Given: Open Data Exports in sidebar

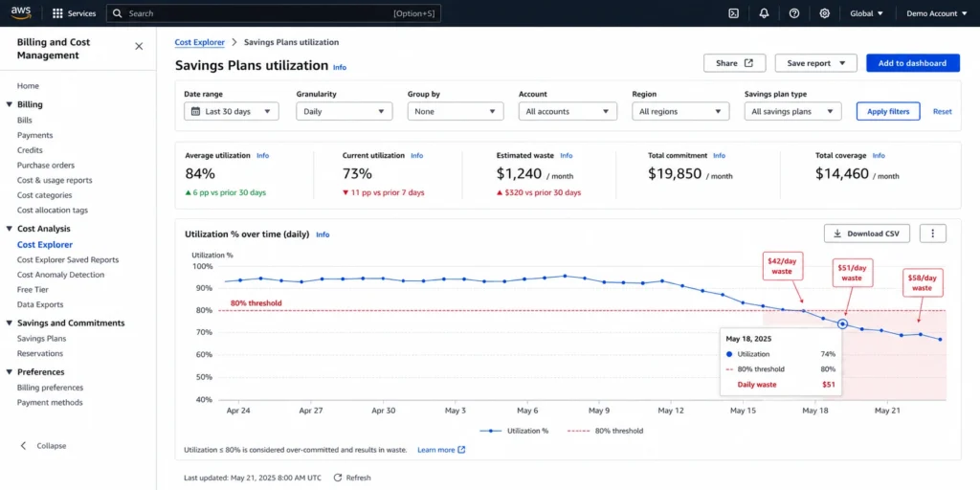Looking at the screenshot, I should [x=40, y=304].
